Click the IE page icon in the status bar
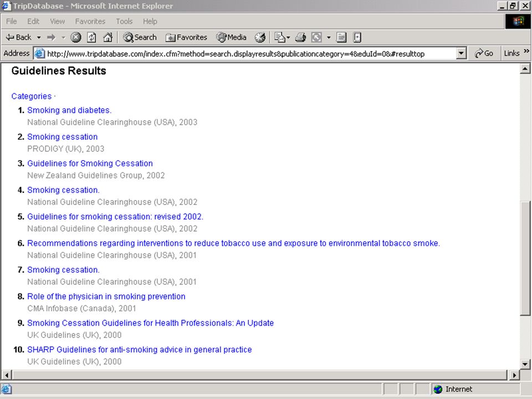The width and height of the screenshot is (532, 399). click(x=6, y=389)
